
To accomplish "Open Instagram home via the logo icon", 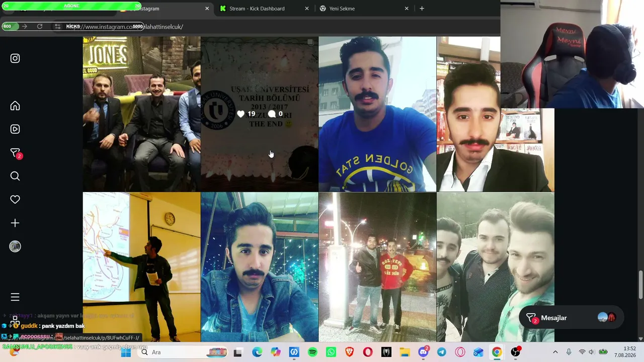I will [15, 58].
